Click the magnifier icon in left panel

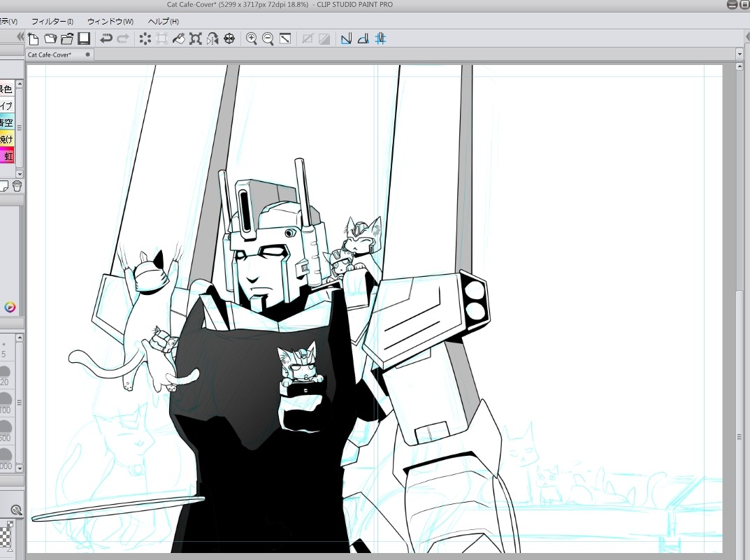point(16,510)
